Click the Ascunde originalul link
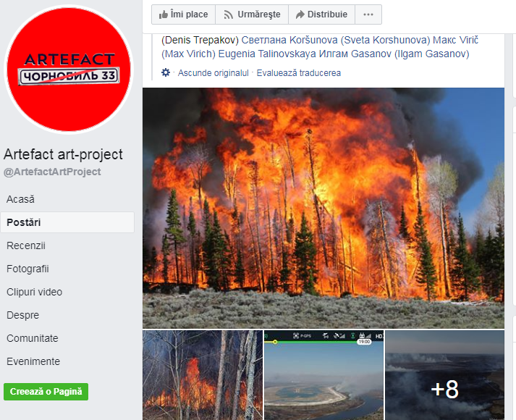Viewport: 516px width, 420px height. (213, 72)
